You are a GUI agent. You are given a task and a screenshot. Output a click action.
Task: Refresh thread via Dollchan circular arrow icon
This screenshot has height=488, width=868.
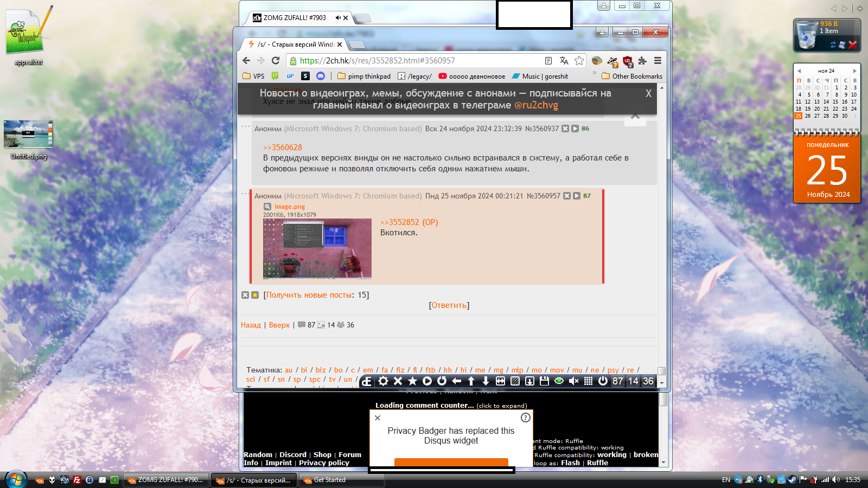click(x=442, y=381)
